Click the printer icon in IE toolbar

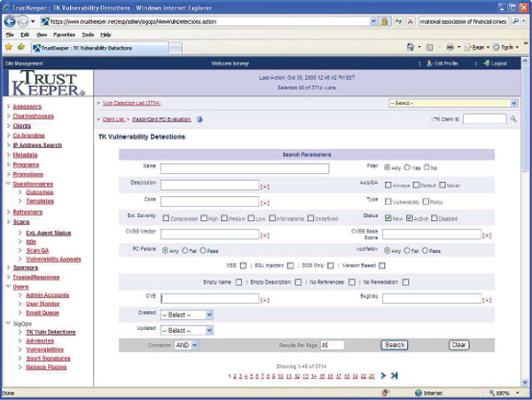pyautogui.click(x=450, y=46)
